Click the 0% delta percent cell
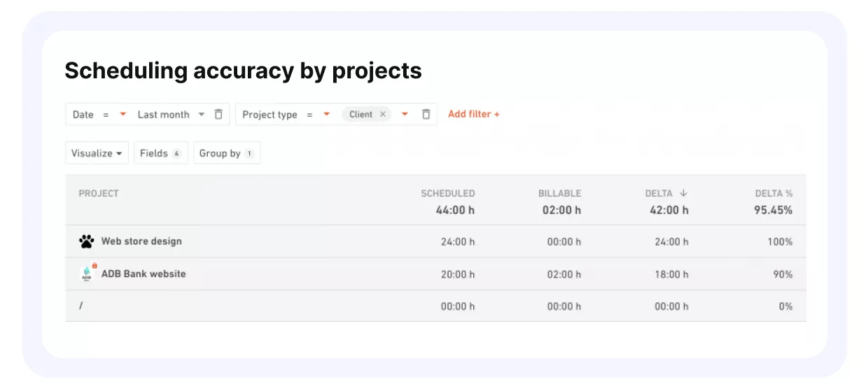Viewport: 868px width, 389px height. tap(785, 306)
